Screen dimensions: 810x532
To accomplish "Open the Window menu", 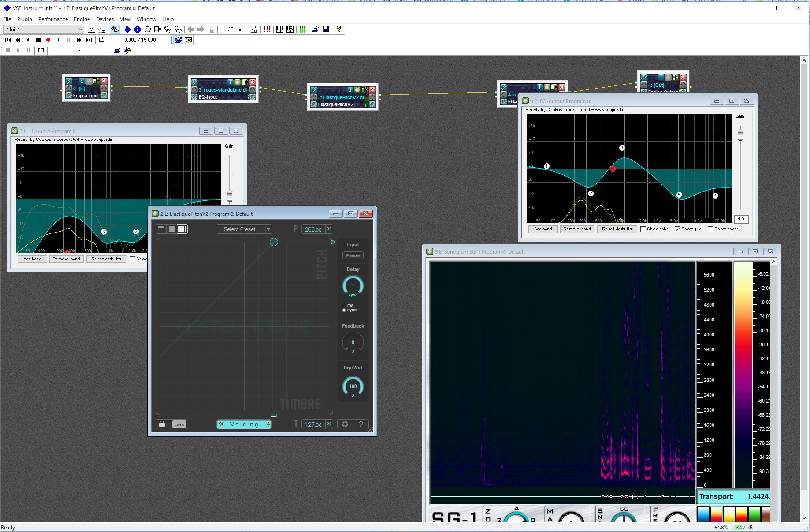I will tap(146, 19).
